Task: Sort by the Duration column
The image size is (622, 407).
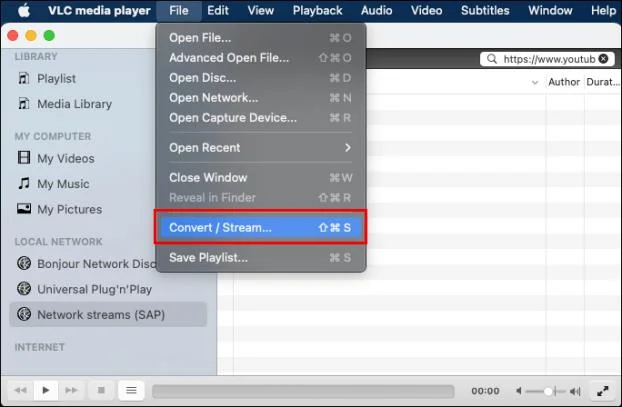Action: tap(603, 82)
